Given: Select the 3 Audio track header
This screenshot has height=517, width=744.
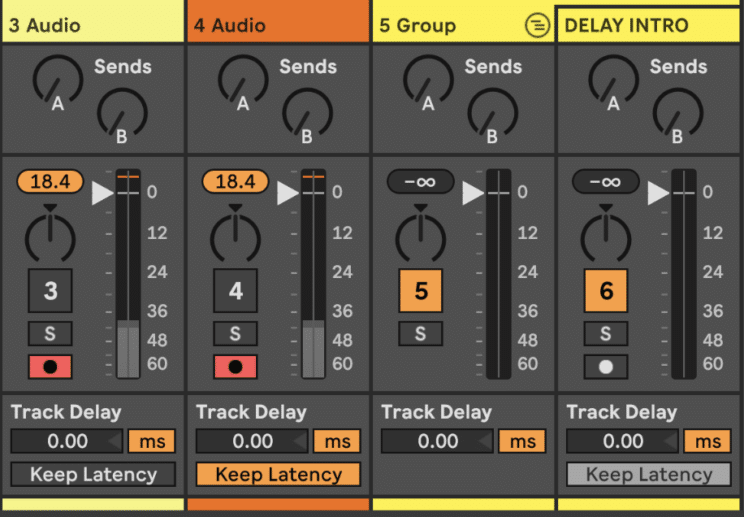Looking at the screenshot, I should pos(93,22).
